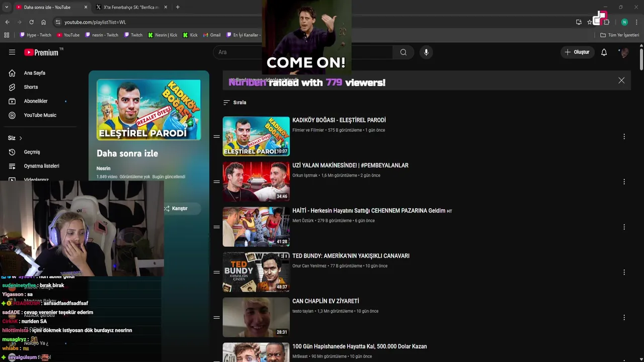The height and width of the screenshot is (362, 644).
Task: Open Abonelikler in the sidebar
Action: 36,101
